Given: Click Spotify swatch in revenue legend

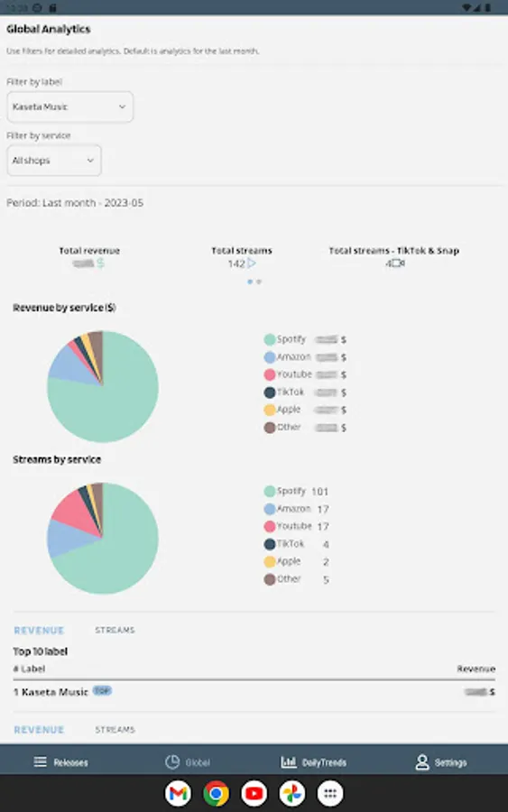Looking at the screenshot, I should pos(269,340).
